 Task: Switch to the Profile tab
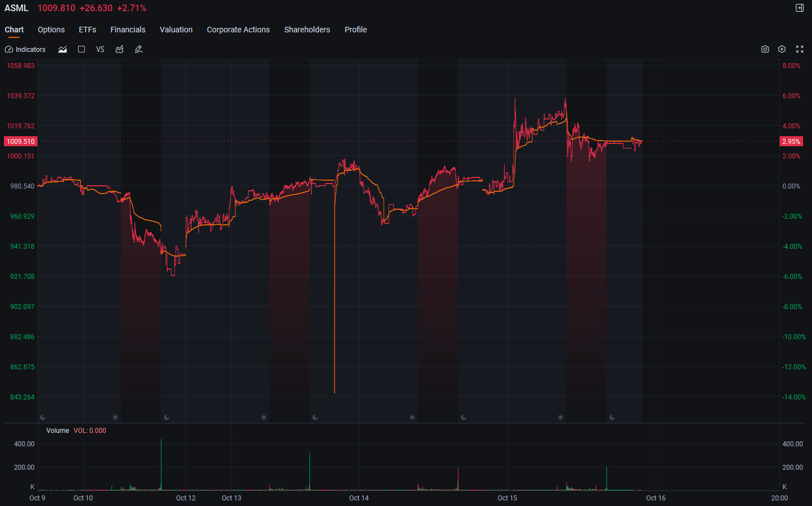pyautogui.click(x=356, y=30)
